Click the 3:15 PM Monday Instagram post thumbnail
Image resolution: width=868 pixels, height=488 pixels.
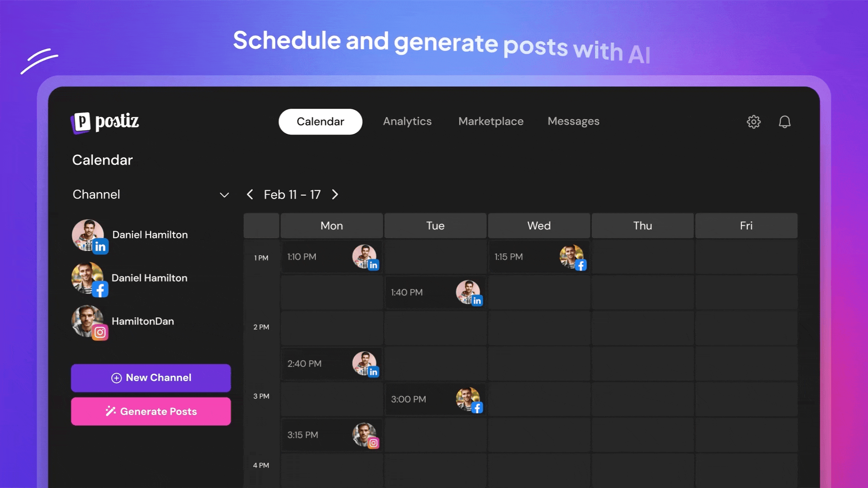(x=363, y=434)
